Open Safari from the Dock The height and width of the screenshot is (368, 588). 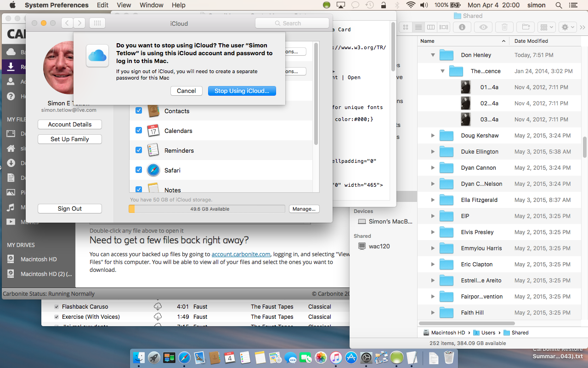coord(184,357)
